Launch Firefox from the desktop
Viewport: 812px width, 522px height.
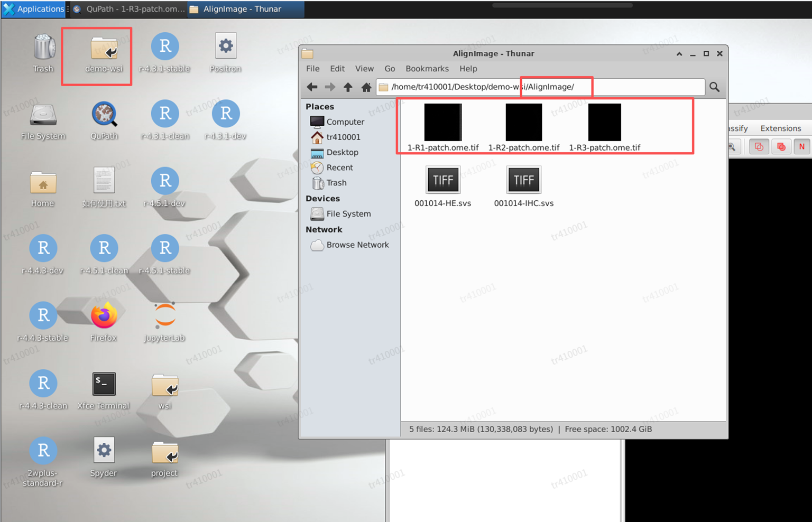[104, 316]
